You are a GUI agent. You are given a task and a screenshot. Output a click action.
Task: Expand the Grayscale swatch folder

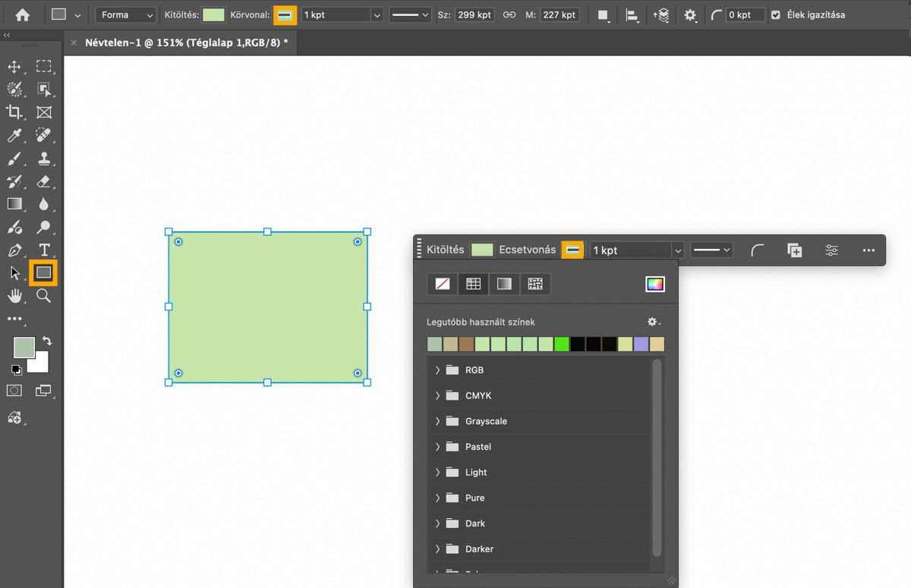click(x=437, y=421)
